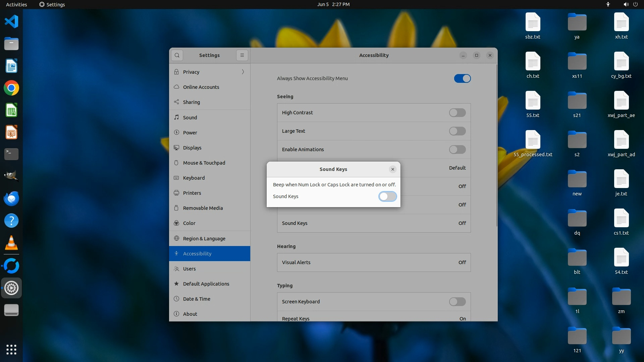Select Region & Language in sidebar
The width and height of the screenshot is (644, 362).
tap(204, 239)
